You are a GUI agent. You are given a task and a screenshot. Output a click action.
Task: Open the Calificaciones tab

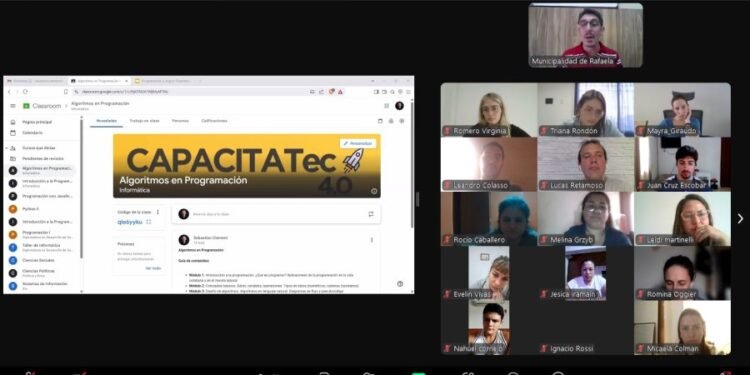pyautogui.click(x=214, y=121)
